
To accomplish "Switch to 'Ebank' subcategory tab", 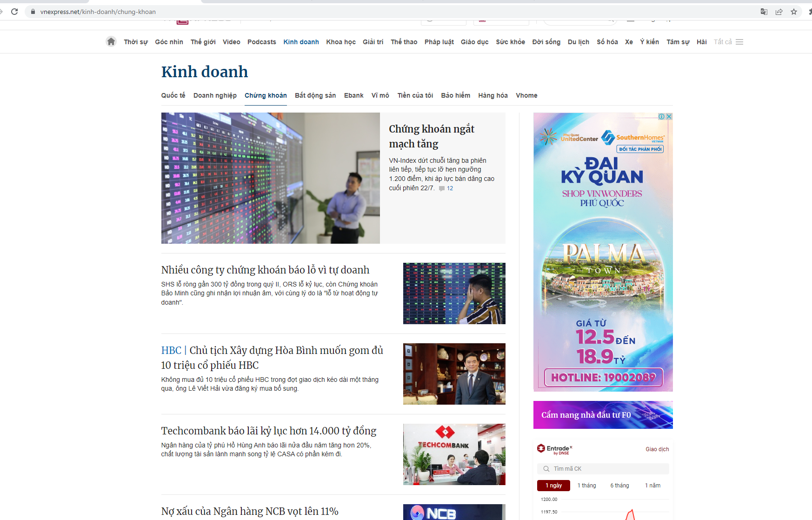I will [x=353, y=95].
